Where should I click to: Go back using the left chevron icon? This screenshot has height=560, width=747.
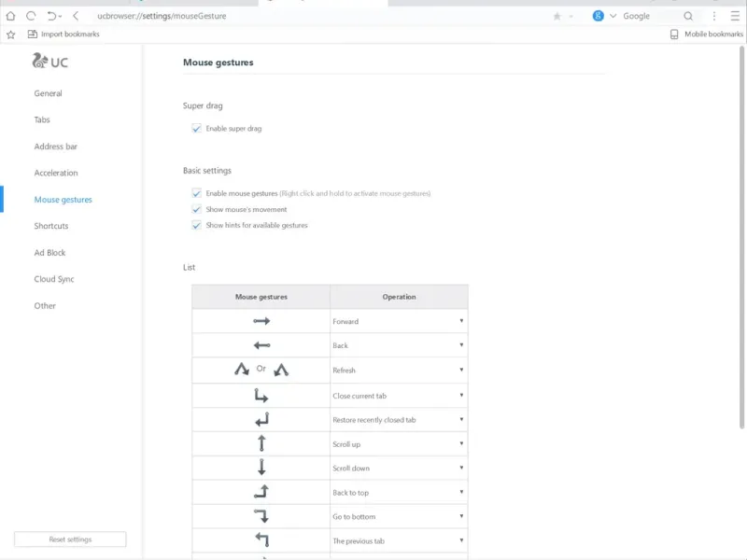click(x=76, y=16)
